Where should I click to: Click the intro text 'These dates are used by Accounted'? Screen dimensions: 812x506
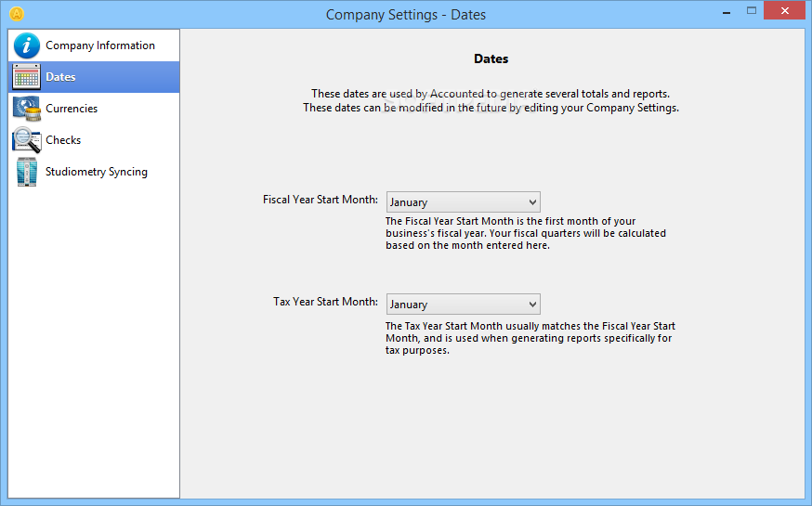click(x=491, y=101)
